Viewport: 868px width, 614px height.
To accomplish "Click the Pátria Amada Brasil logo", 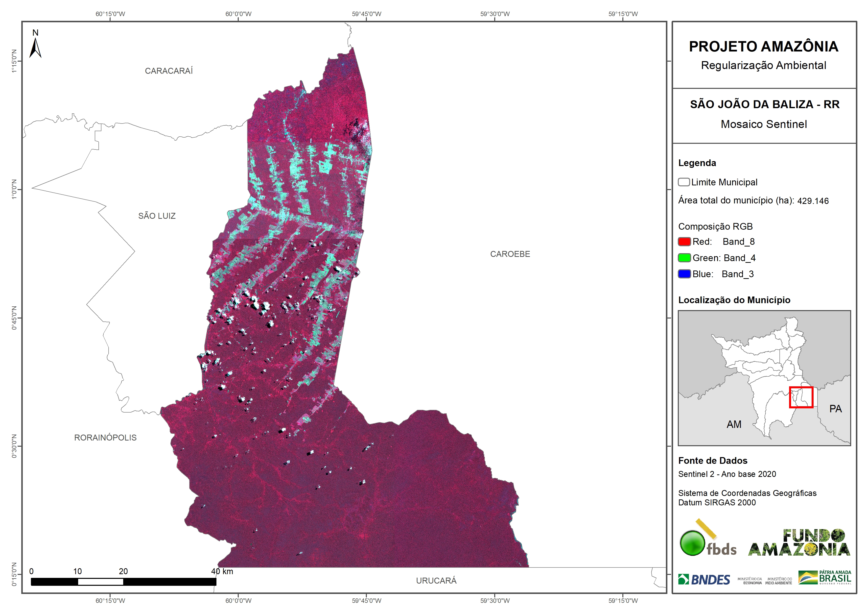I will click(x=824, y=578).
